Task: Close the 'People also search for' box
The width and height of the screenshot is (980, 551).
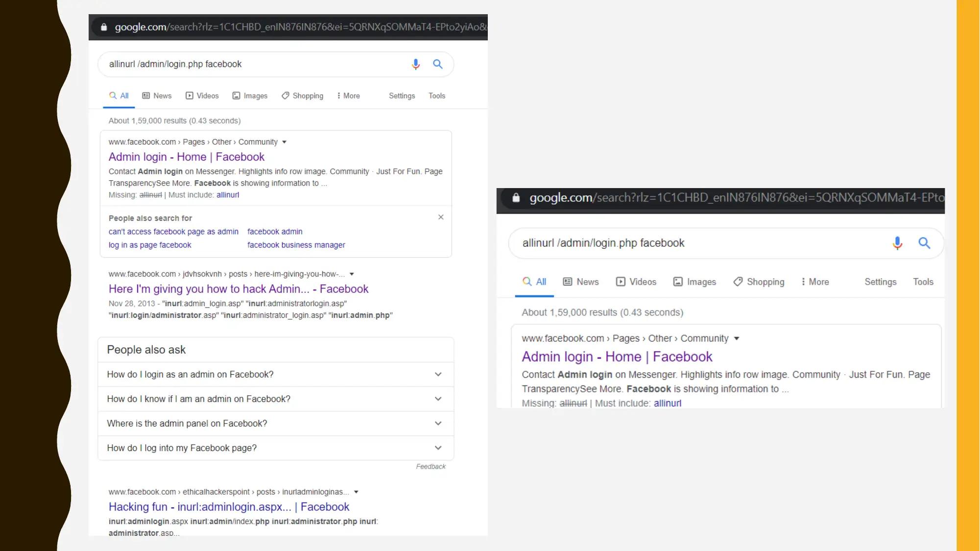Action: 441,217
